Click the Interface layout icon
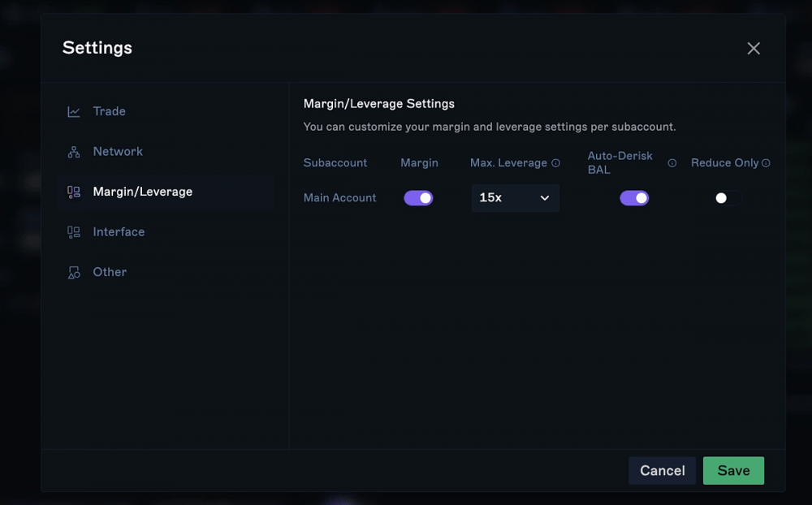This screenshot has width=812, height=505. [x=74, y=232]
